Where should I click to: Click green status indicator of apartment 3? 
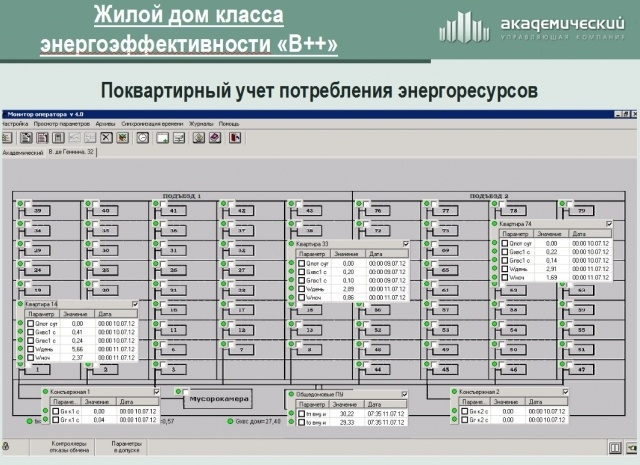(156, 363)
